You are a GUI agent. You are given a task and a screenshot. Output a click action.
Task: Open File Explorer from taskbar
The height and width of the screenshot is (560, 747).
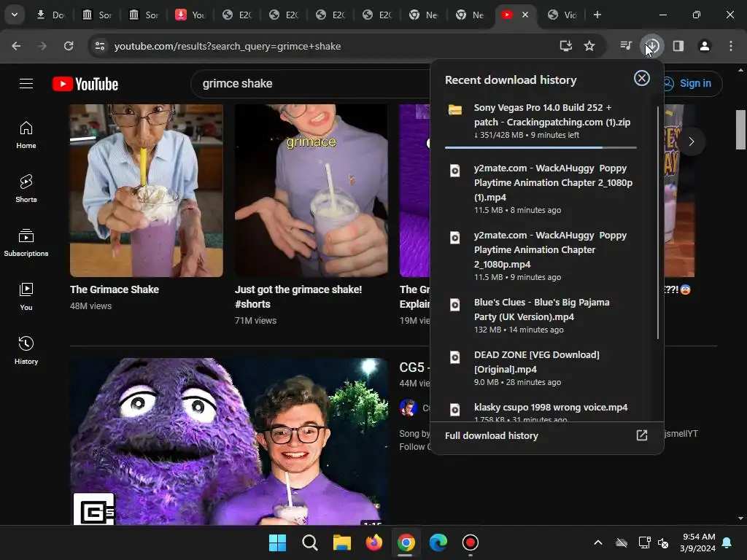tap(341, 542)
